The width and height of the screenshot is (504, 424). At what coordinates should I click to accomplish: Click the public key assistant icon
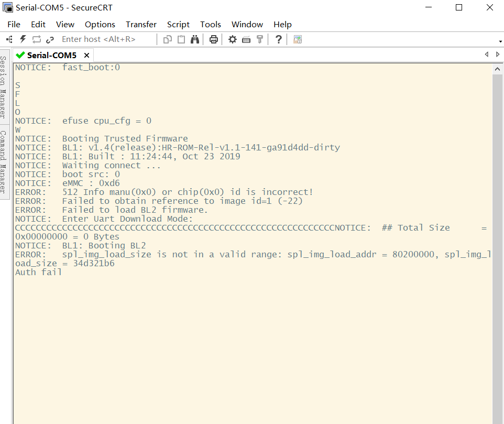259,39
